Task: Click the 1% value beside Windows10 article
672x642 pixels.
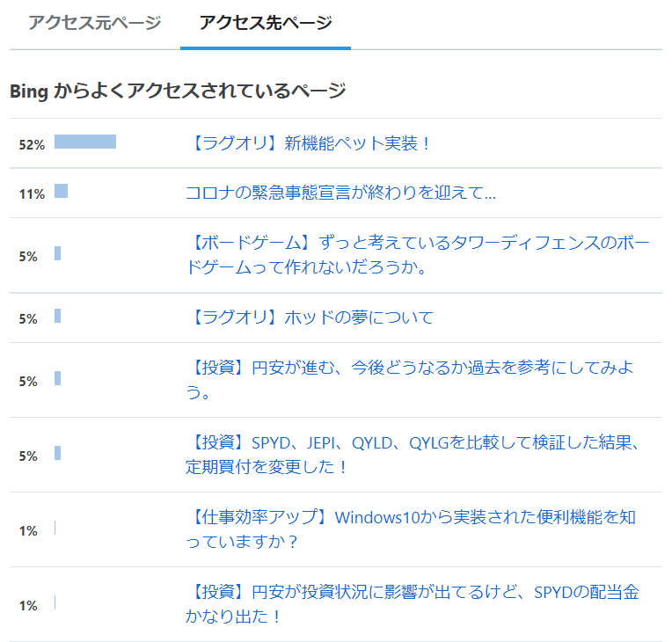Action: click(x=28, y=531)
